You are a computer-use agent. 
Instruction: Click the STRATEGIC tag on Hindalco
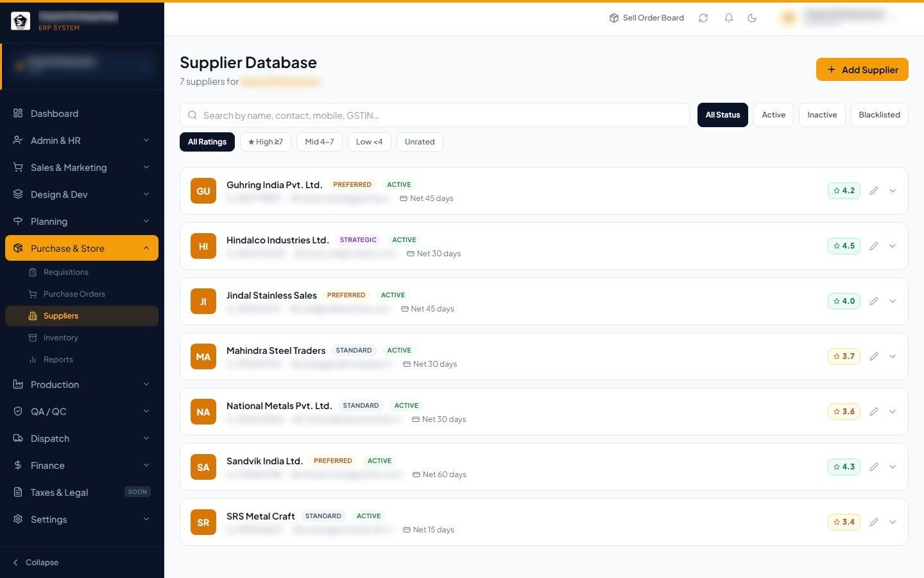tap(358, 240)
